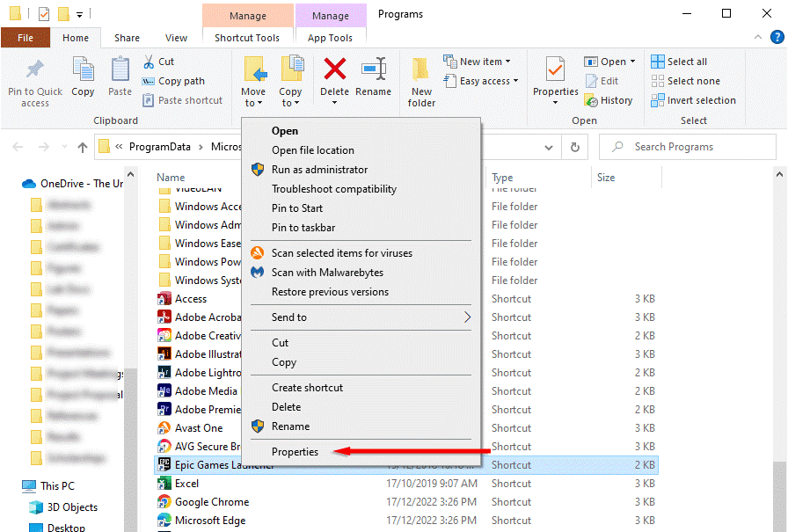Open the Easy access dropdown

pos(481,81)
